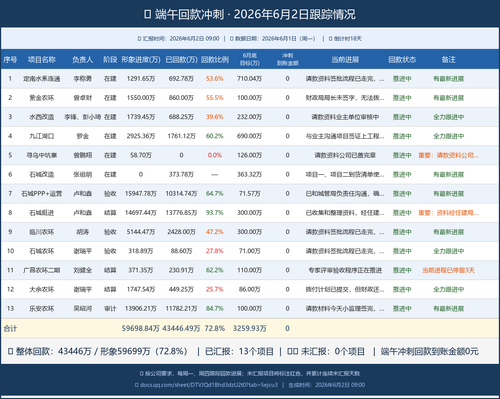Click the 推进中 status in row 13
Image resolution: width=500 pixels, height=399 pixels.
(402, 308)
